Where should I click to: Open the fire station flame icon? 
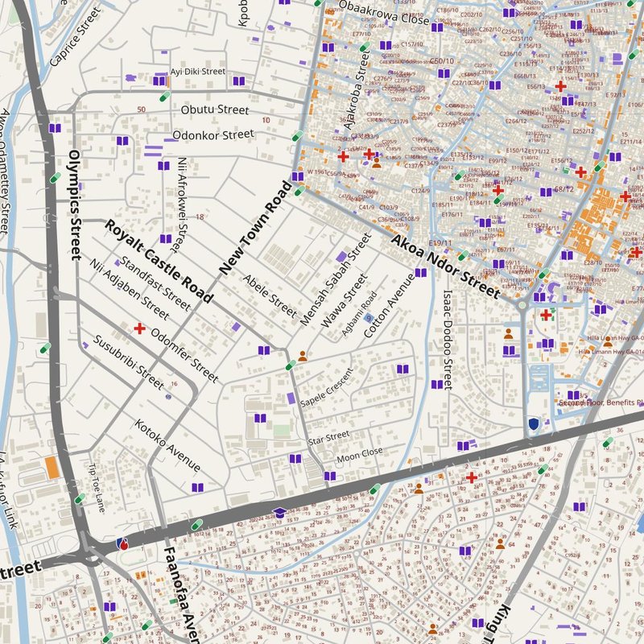click(x=122, y=544)
